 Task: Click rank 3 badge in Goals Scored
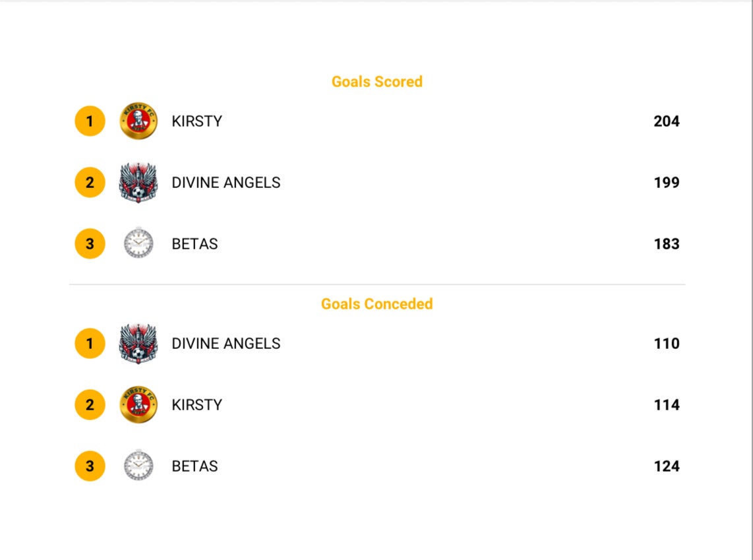pyautogui.click(x=90, y=243)
